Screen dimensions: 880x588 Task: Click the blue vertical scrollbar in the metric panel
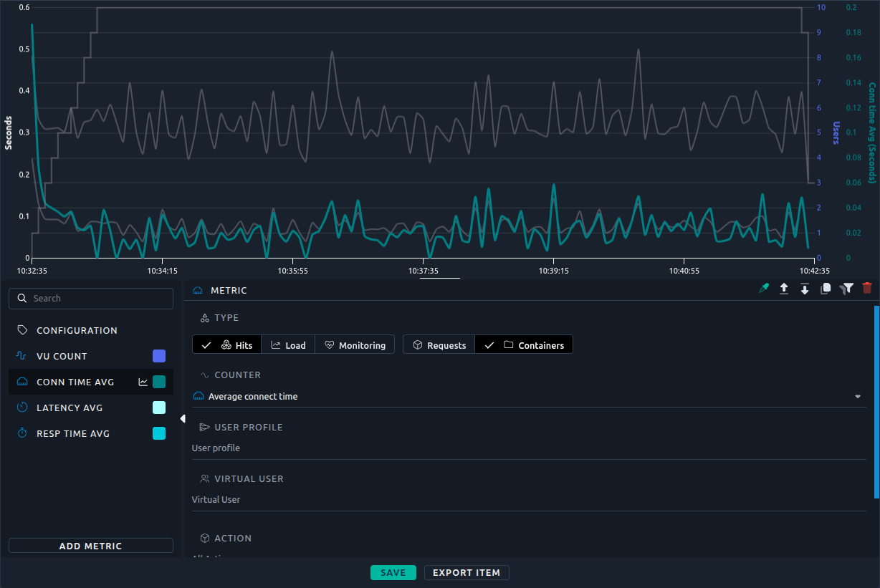coord(876,401)
